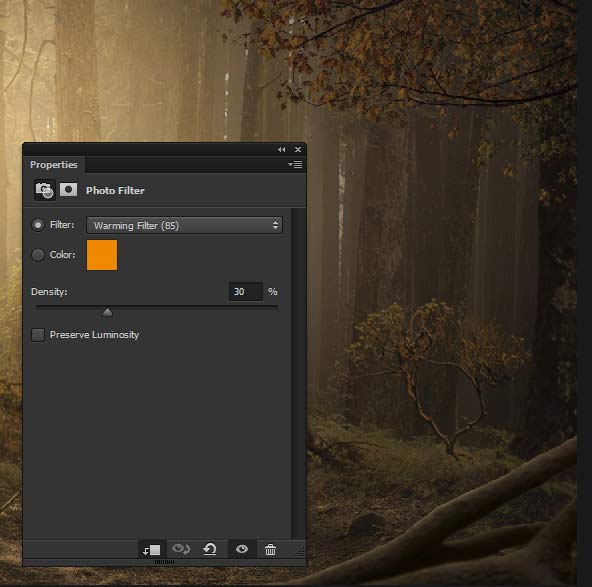
Task: Open Properties panel flyout menu
Action: point(295,165)
